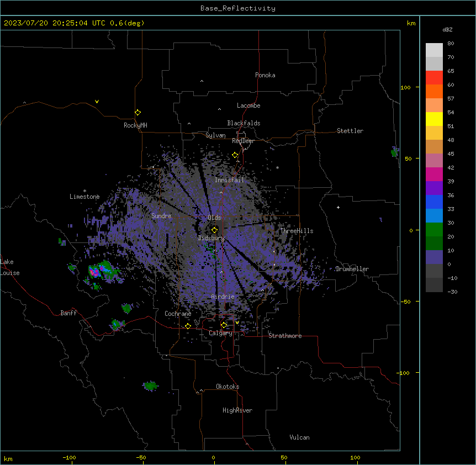Screen dimensions: 476x465
Task: Click the Drumheller label
Action: [352, 269]
